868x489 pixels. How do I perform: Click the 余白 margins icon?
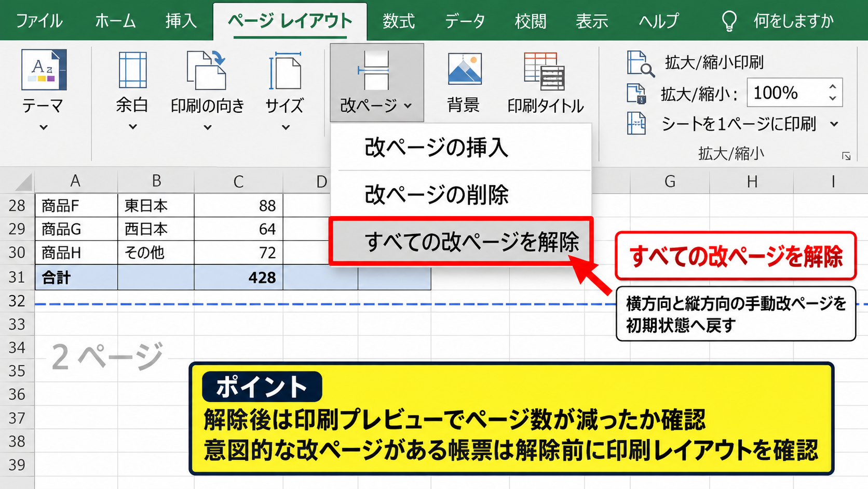coord(132,70)
